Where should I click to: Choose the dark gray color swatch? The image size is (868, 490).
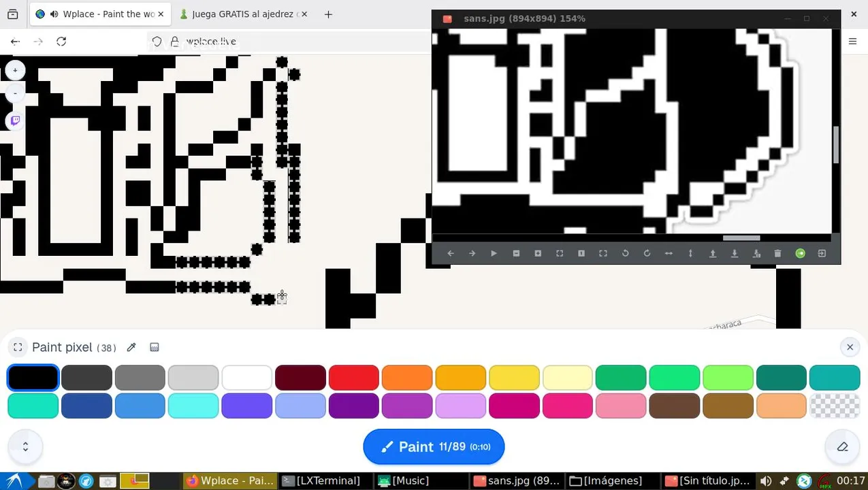click(86, 377)
